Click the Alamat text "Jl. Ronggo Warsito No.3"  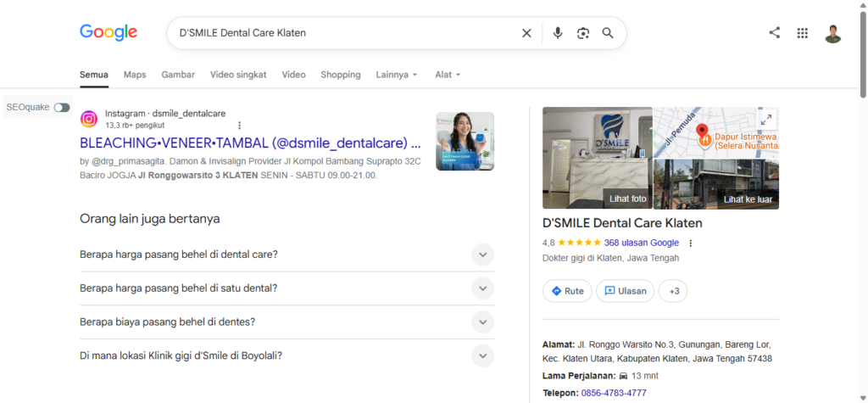pyautogui.click(x=623, y=344)
